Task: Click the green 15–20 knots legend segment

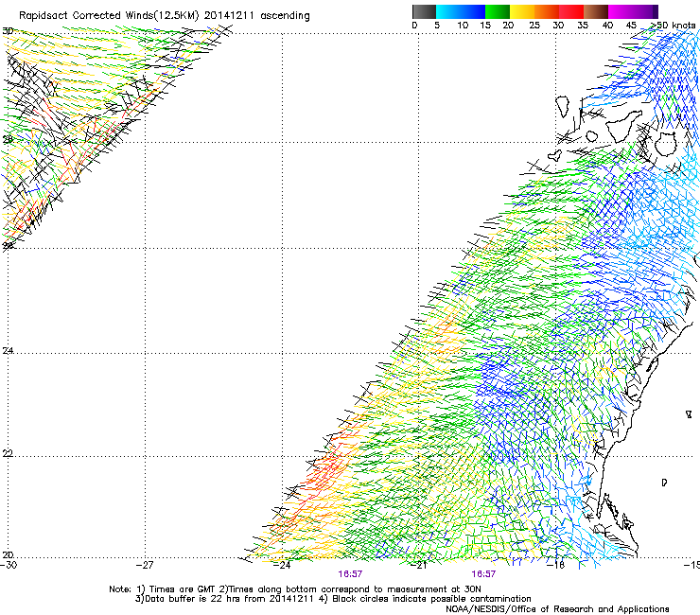Action: point(498,11)
